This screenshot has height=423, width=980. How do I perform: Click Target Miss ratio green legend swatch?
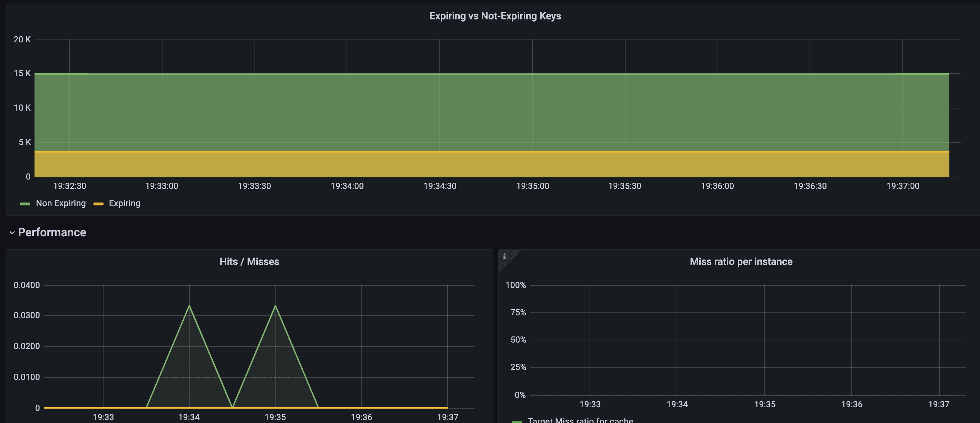click(x=517, y=421)
